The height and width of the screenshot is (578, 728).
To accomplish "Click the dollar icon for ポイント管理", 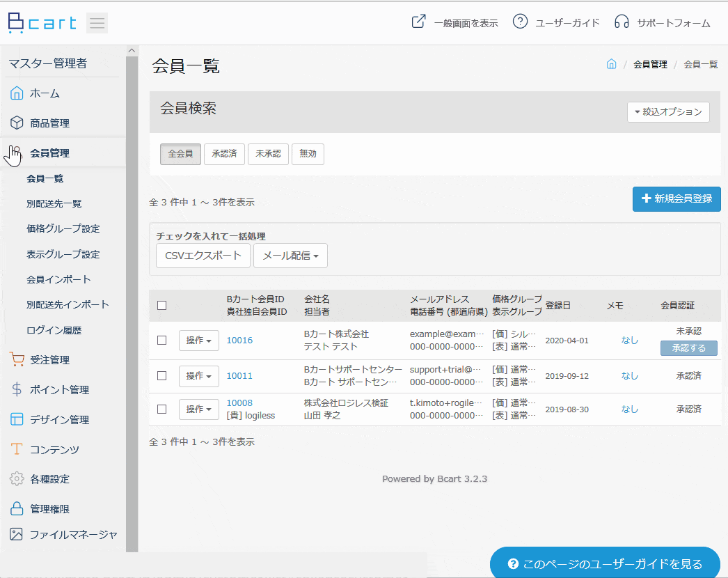I will pyautogui.click(x=17, y=389).
